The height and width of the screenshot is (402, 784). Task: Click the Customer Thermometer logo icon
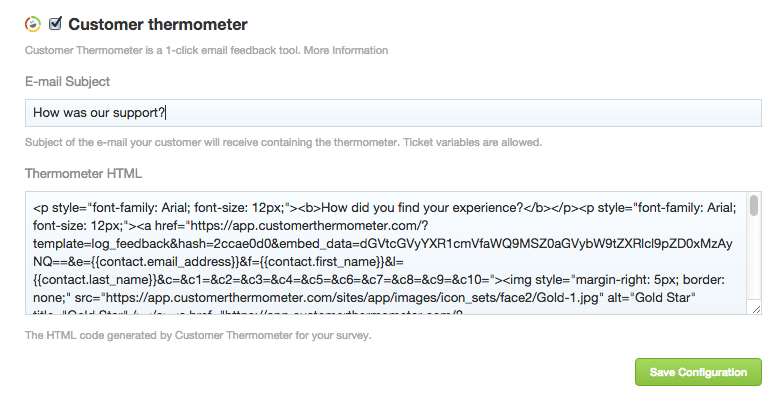33,24
